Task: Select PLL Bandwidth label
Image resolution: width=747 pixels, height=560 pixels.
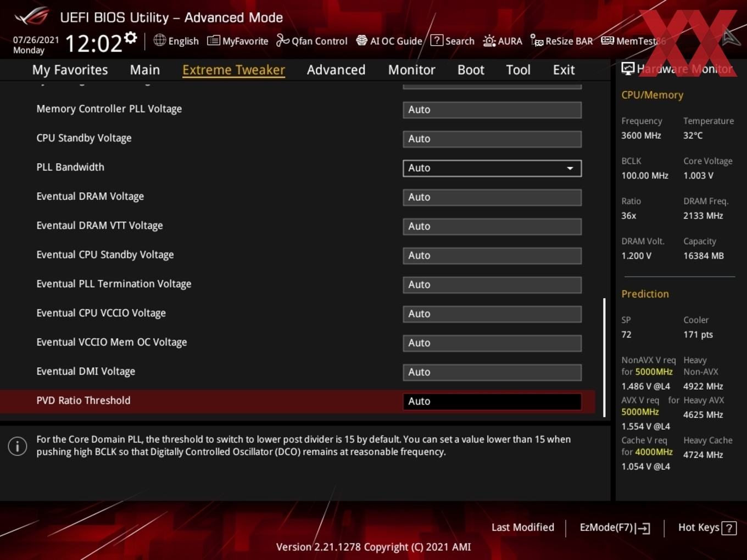Action: [70, 167]
